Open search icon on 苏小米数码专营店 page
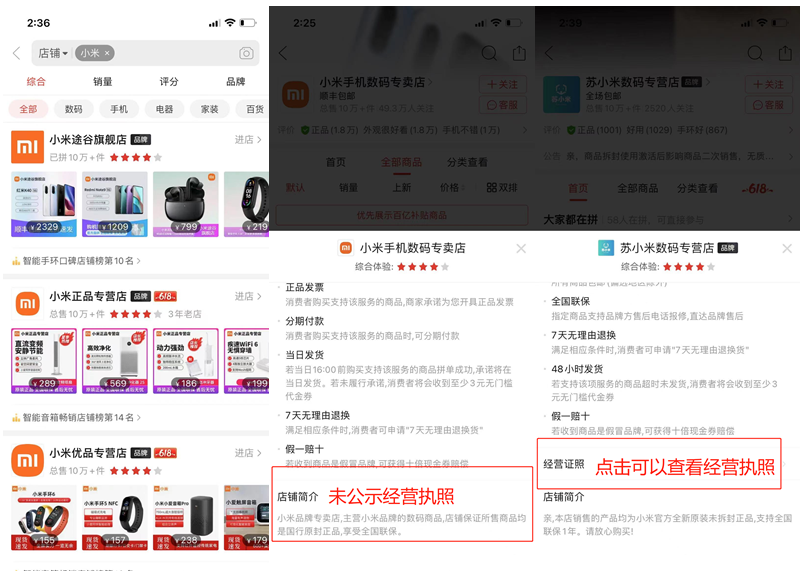The image size is (800, 571). pos(755,53)
